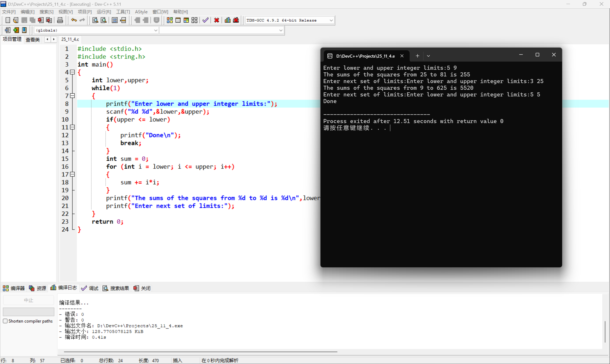Click the purple checkmark syntax check icon
Viewport: 610px width, 364px height.
pyautogui.click(x=205, y=20)
